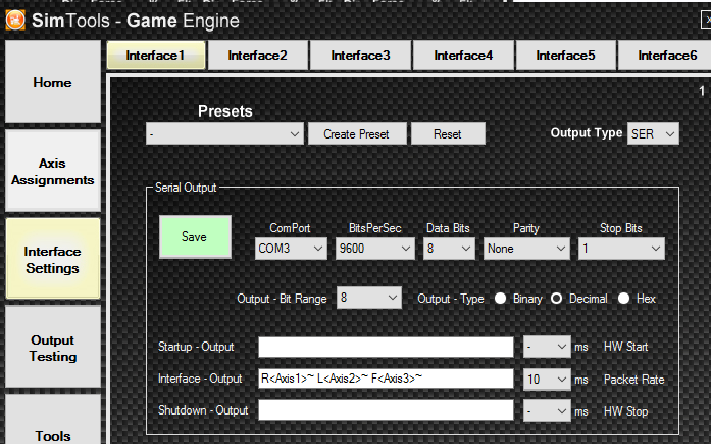Switch to Interface5 tab
Image resolution: width=711 pixels, height=444 pixels.
click(x=565, y=55)
